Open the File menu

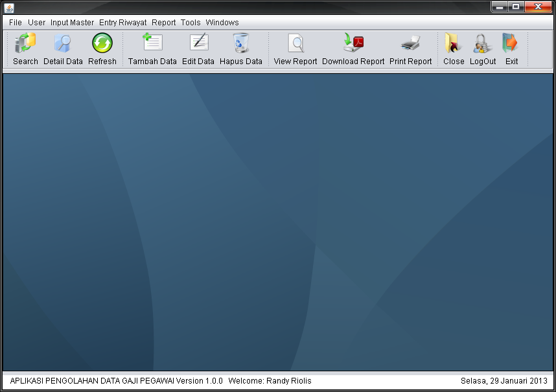(x=16, y=23)
